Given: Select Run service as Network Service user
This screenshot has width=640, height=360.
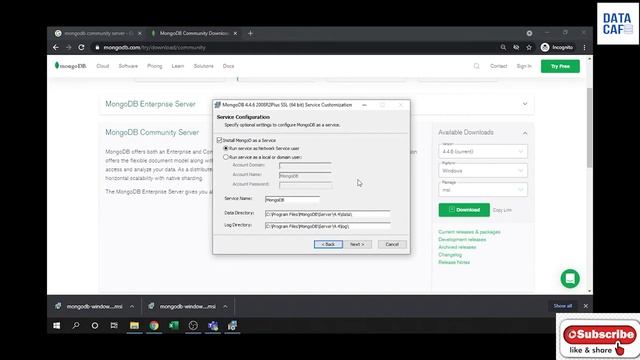Looking at the screenshot, I should coord(226,148).
